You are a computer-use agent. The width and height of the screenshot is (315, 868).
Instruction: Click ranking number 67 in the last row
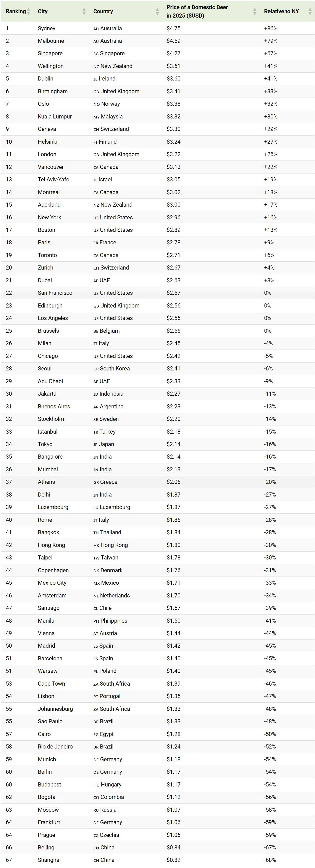9,860
